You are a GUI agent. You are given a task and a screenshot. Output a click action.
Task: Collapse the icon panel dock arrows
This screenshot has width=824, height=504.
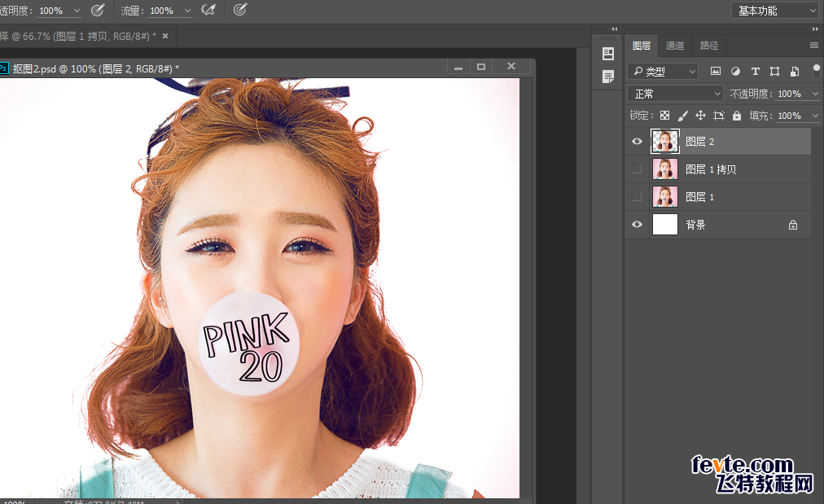click(x=614, y=29)
